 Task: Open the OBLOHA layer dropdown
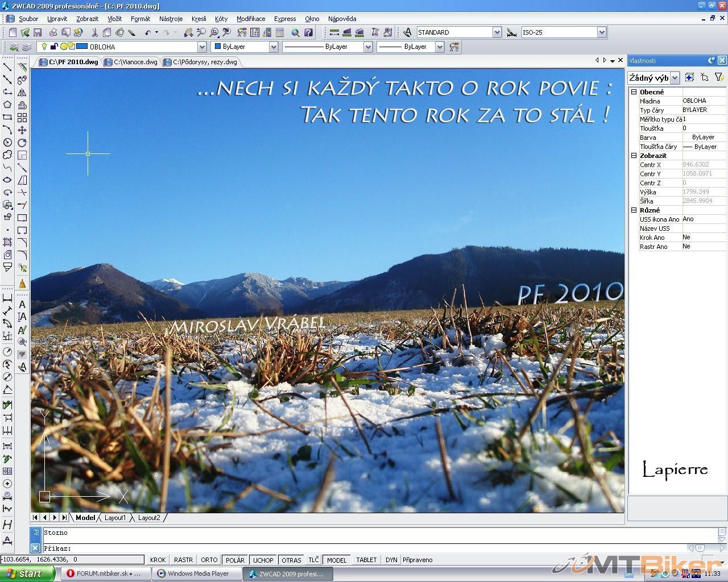click(201, 47)
